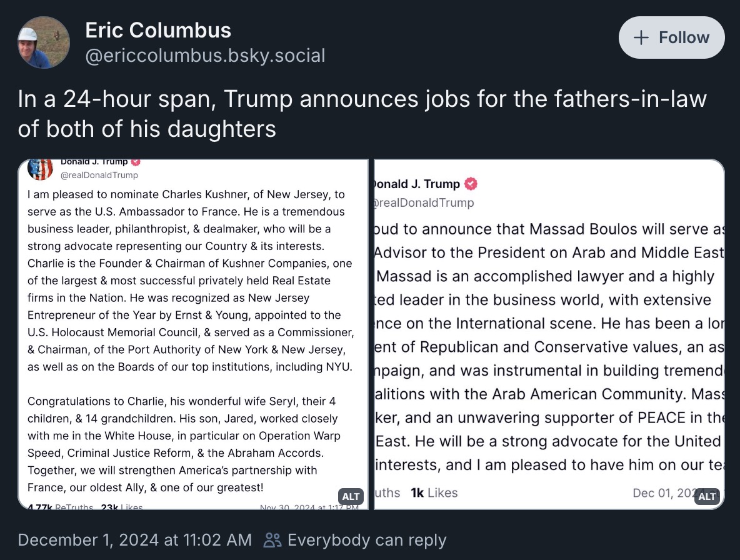The width and height of the screenshot is (740, 560).
Task: Click the verified badge in the left screenshot
Action: 136,161
